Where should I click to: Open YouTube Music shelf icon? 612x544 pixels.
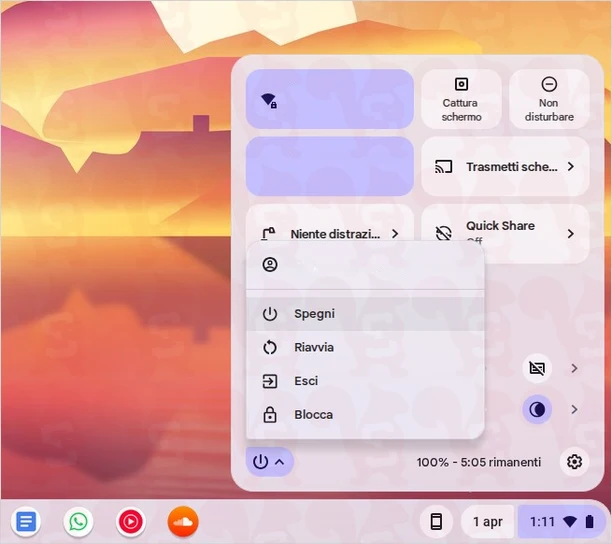(x=131, y=521)
